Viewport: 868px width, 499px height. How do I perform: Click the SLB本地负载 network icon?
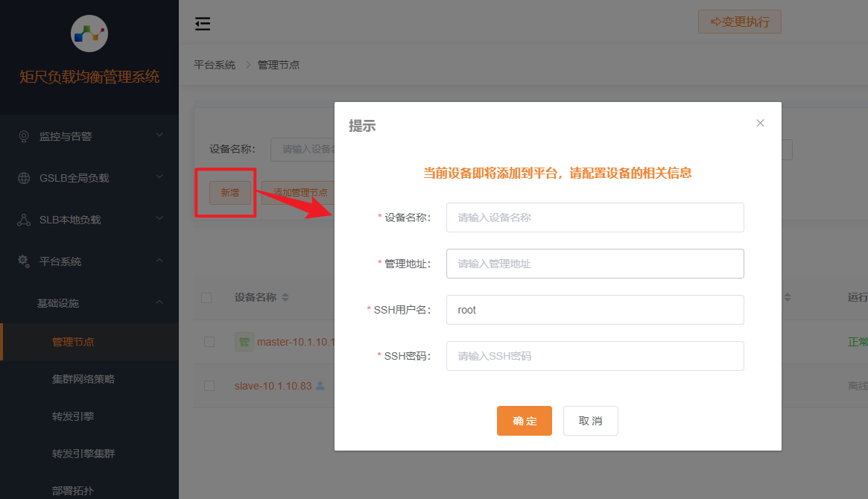point(24,220)
